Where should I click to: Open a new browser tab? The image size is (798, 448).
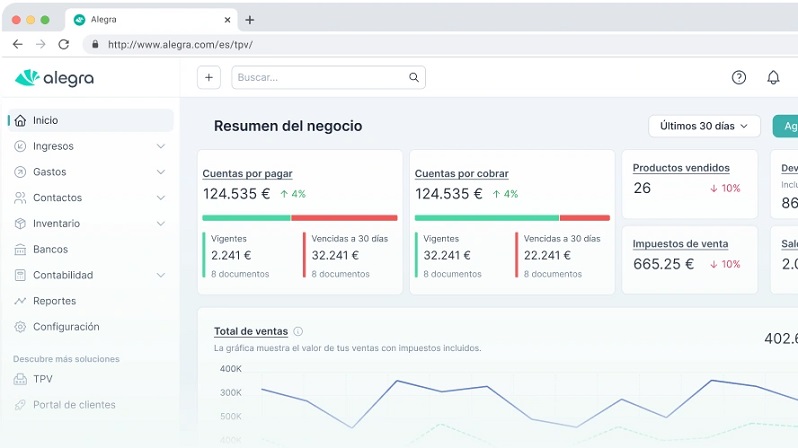(250, 20)
